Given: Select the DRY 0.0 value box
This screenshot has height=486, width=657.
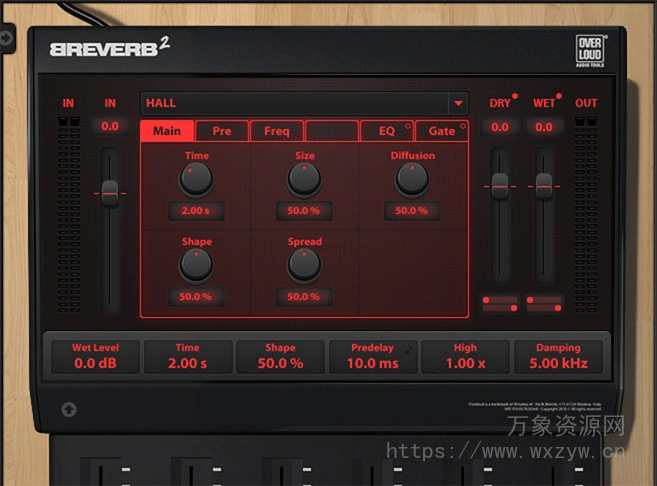Looking at the screenshot, I should click(500, 127).
